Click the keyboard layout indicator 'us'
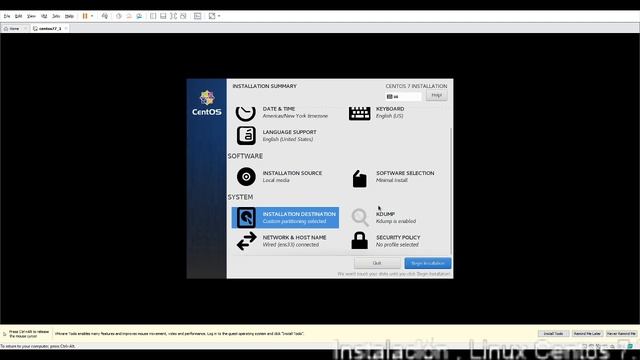 (x=403, y=97)
